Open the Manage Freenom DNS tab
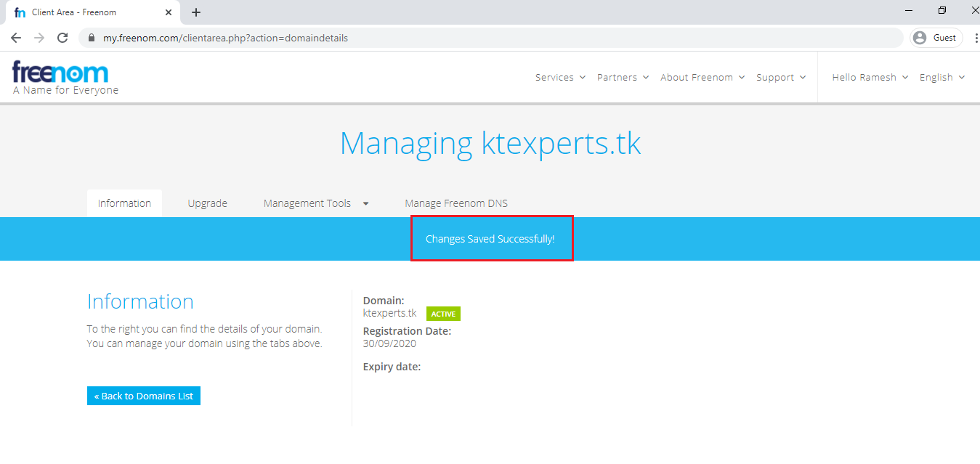 (x=456, y=203)
